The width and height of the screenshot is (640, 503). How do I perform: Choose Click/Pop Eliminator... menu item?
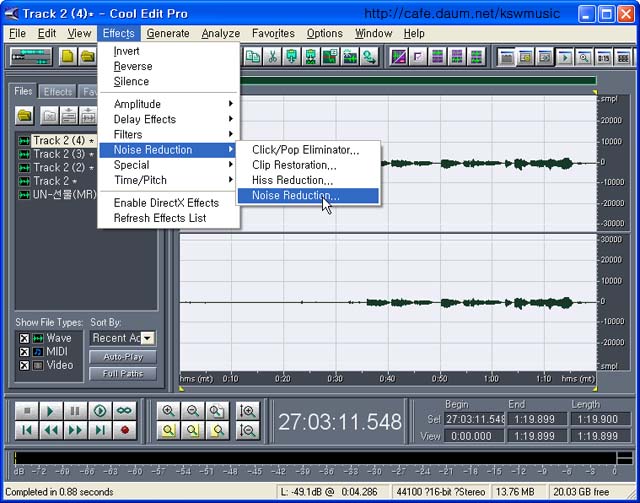308,150
